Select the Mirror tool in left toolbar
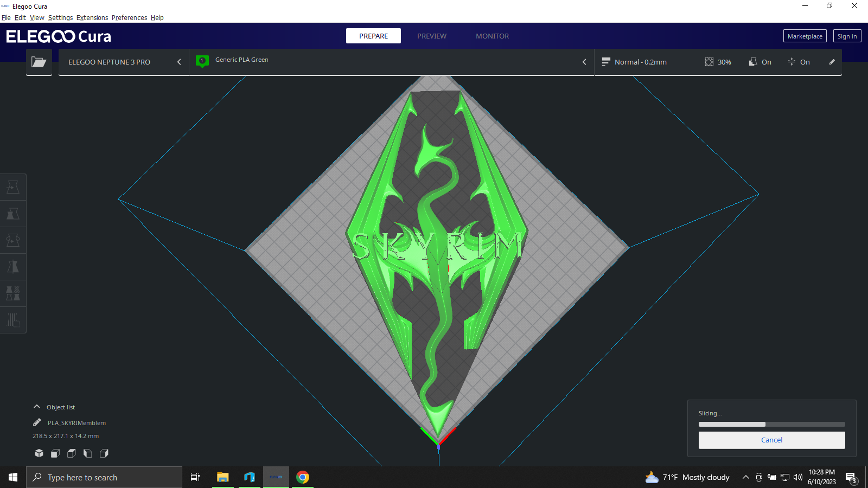Viewport: 868px width, 488px height. coord(13,267)
